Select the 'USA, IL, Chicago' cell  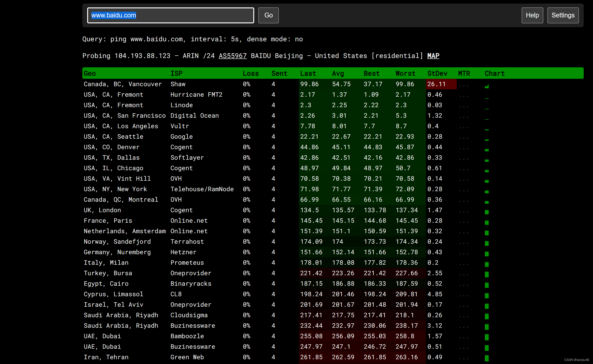[x=113, y=168]
